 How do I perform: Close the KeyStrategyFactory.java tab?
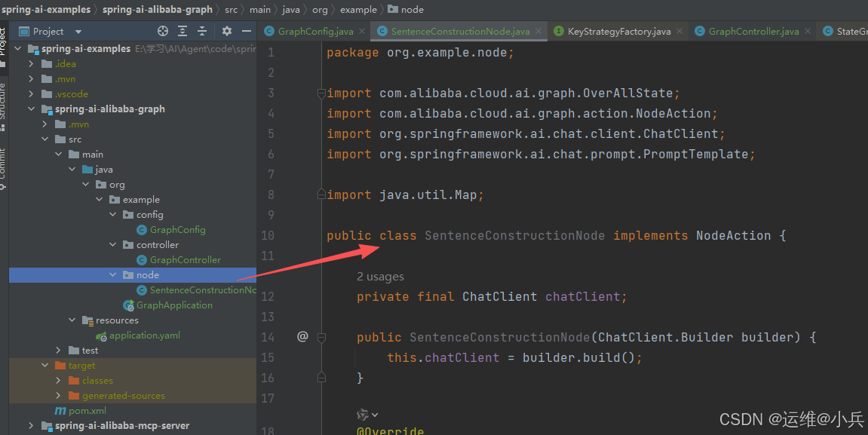pos(679,32)
